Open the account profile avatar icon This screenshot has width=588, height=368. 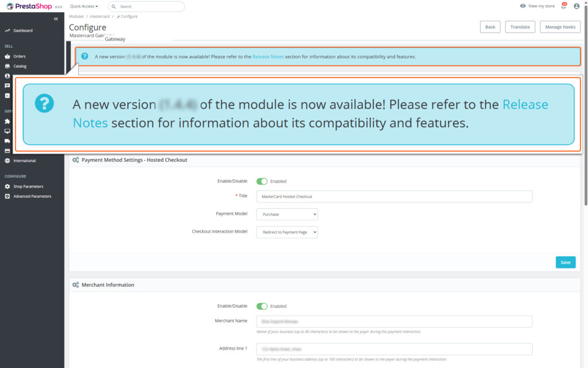[x=577, y=6]
